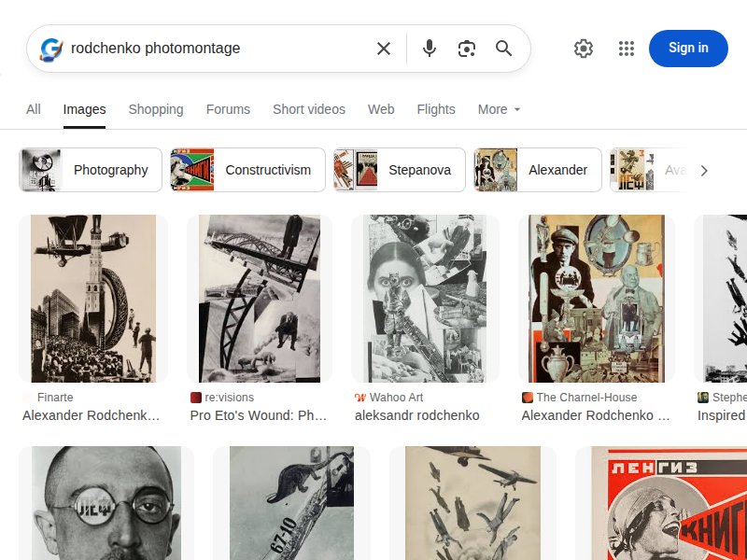This screenshot has height=560, width=747.
Task: Activate voice search with the microphone icon
Action: 430,48
